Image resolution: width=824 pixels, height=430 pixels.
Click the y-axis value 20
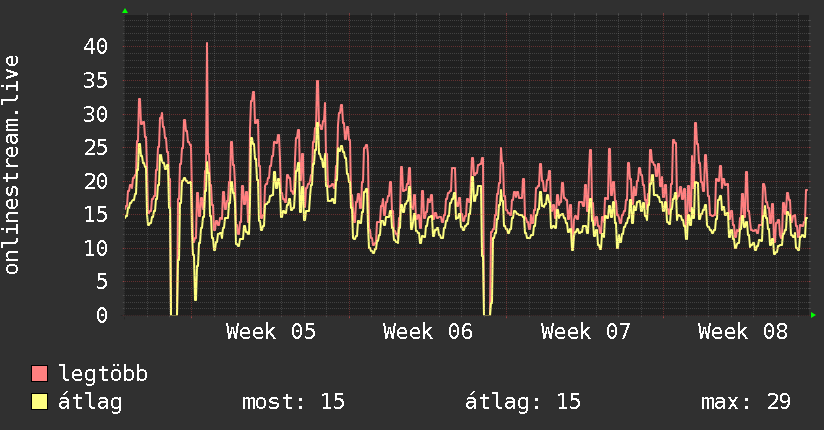[x=96, y=181]
